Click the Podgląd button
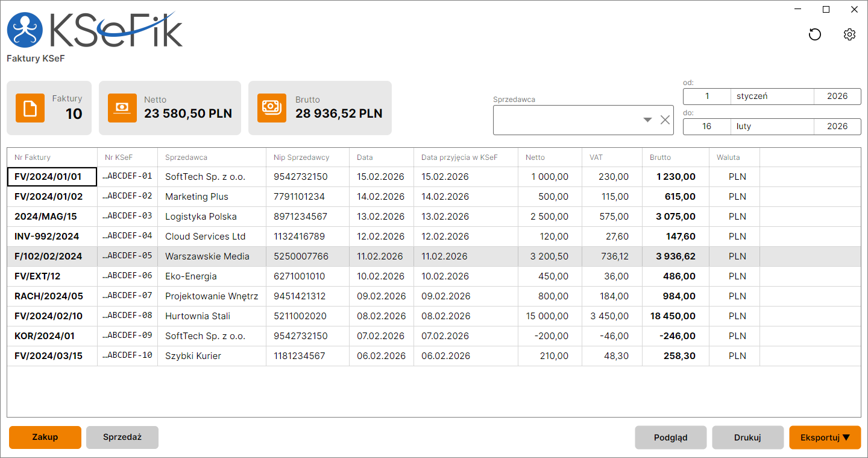Image resolution: width=868 pixels, height=458 pixels. pyautogui.click(x=670, y=437)
